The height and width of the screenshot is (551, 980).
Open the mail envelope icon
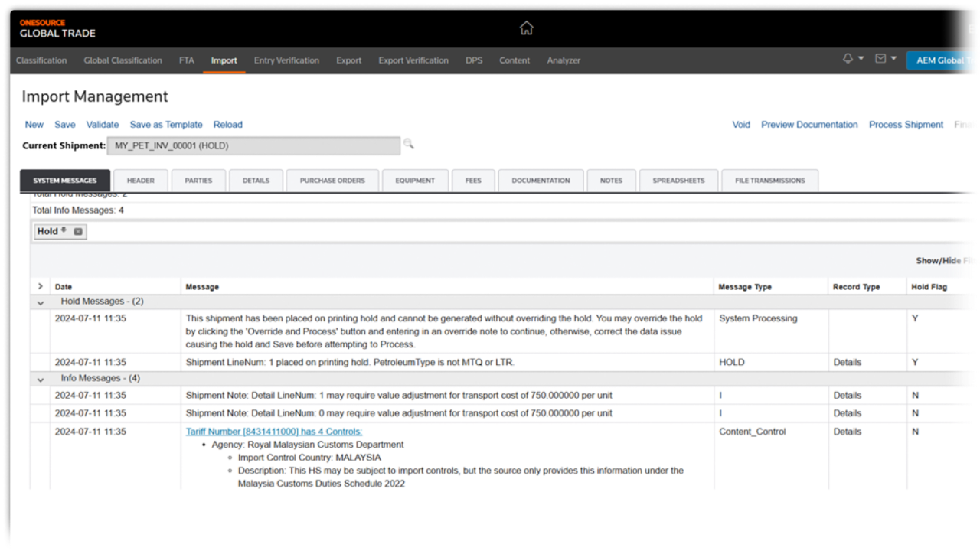[x=880, y=59]
